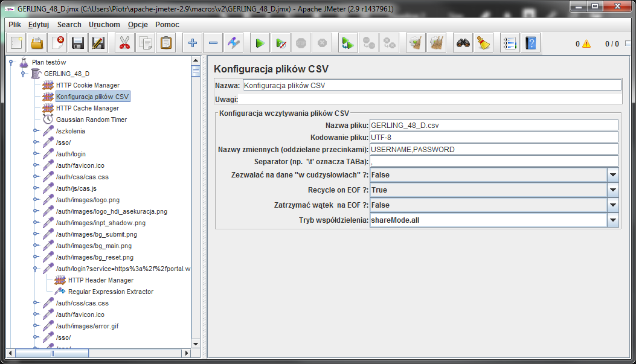The width and height of the screenshot is (636, 364).
Task: Open the Search menu
Action: (x=69, y=24)
